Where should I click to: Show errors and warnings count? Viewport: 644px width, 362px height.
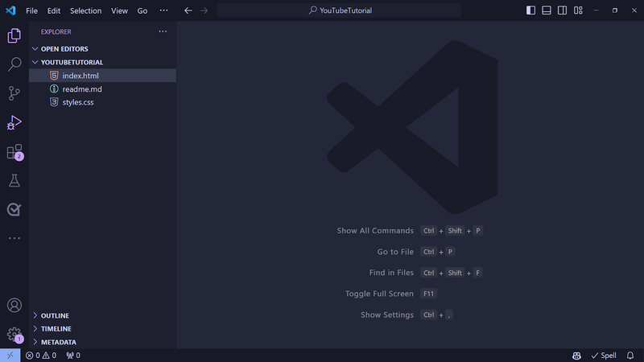[x=41, y=356]
